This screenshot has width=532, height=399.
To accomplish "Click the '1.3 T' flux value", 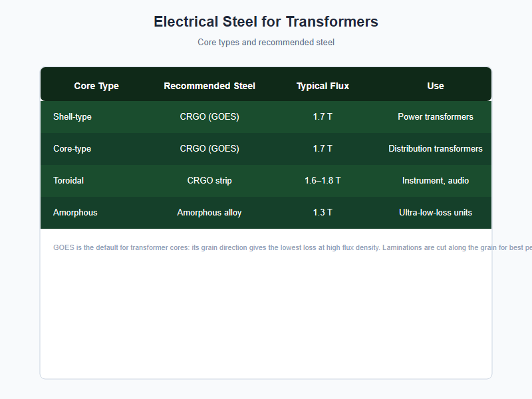I will [x=323, y=213].
